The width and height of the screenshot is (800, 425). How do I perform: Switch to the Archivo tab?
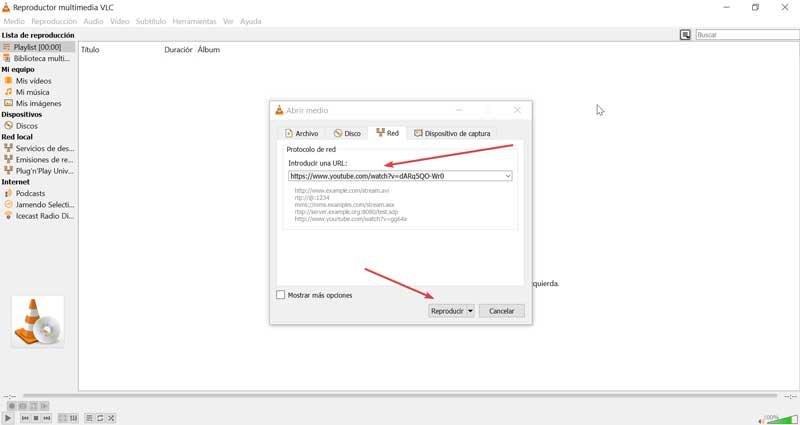[302, 133]
